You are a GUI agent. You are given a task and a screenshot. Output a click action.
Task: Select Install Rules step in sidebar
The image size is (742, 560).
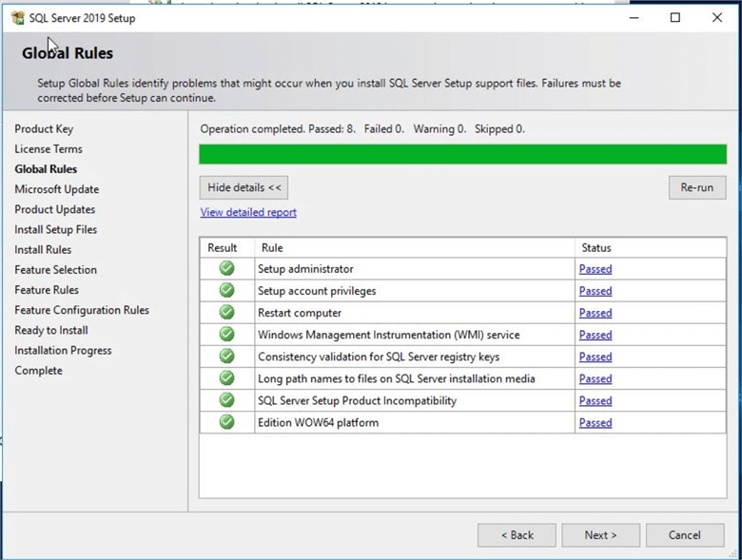pos(43,250)
